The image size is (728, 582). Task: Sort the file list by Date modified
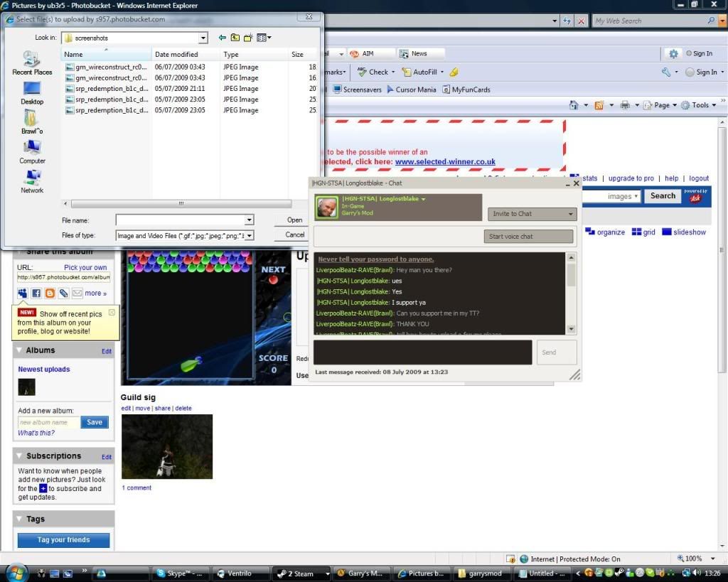click(x=186, y=54)
